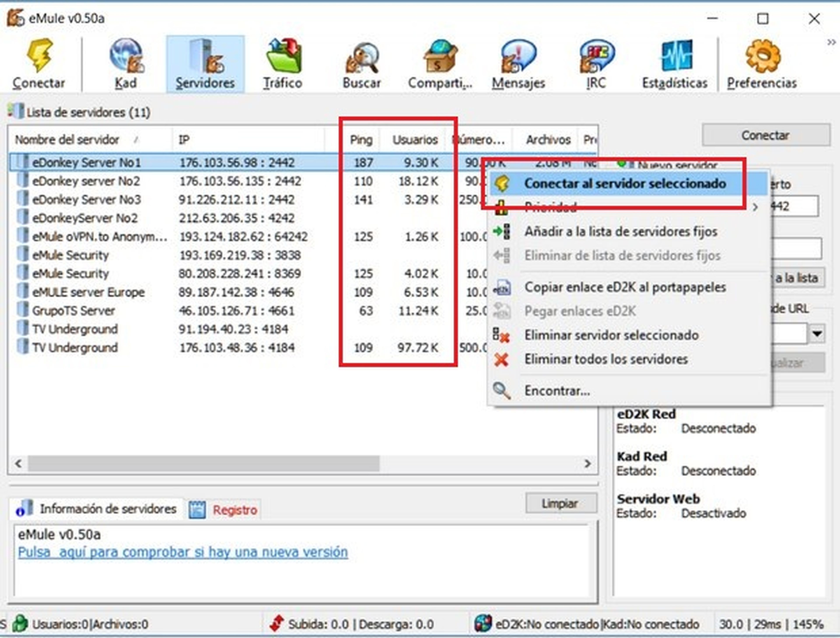Click the server icon of eDonkey Server No3

coord(23,199)
